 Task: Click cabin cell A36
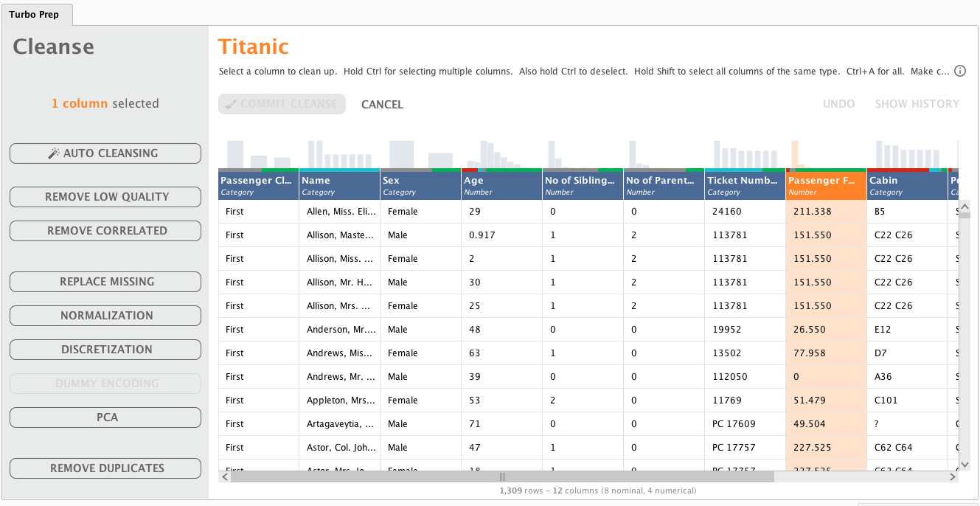[x=907, y=377]
